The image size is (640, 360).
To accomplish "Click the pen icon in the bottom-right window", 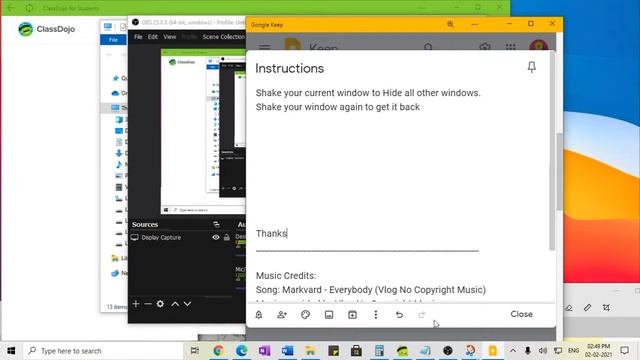I will coord(587,308).
